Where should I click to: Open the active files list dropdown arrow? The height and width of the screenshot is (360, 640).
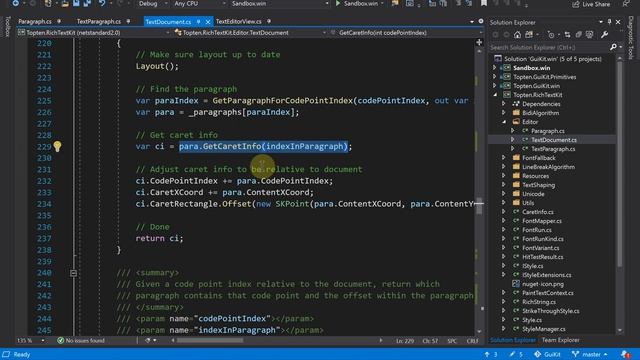tap(472, 21)
